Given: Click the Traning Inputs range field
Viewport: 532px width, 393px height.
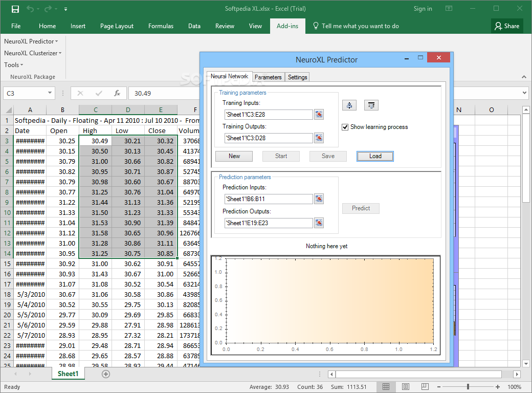Looking at the screenshot, I should (269, 115).
